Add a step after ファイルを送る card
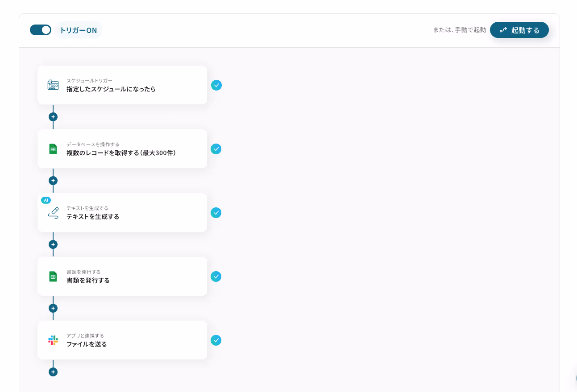577x392 pixels. click(53, 372)
